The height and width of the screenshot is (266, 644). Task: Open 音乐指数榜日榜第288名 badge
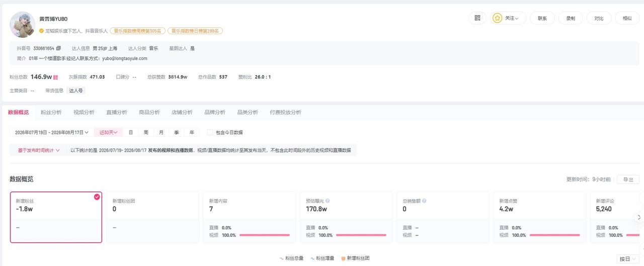(x=195, y=31)
